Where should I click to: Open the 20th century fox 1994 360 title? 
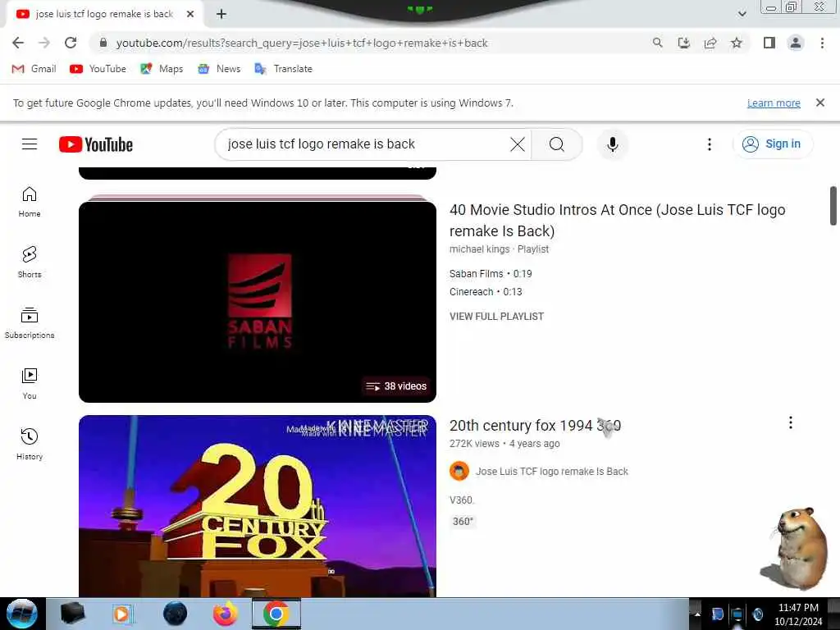(535, 426)
